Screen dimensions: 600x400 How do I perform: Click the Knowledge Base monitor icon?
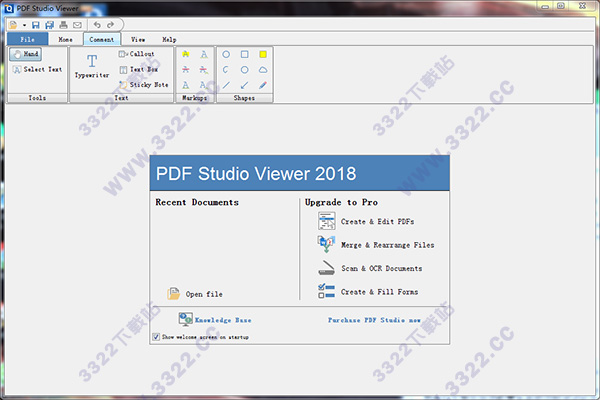pos(186,319)
